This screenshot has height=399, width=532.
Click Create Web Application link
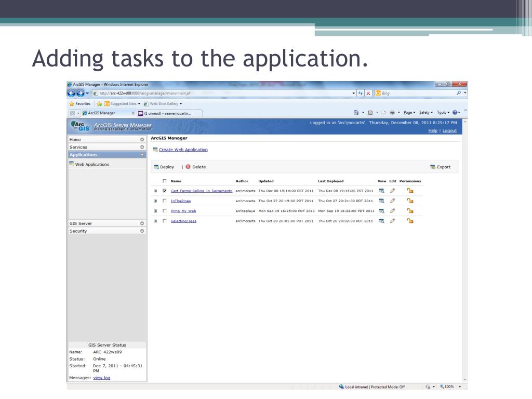point(183,150)
